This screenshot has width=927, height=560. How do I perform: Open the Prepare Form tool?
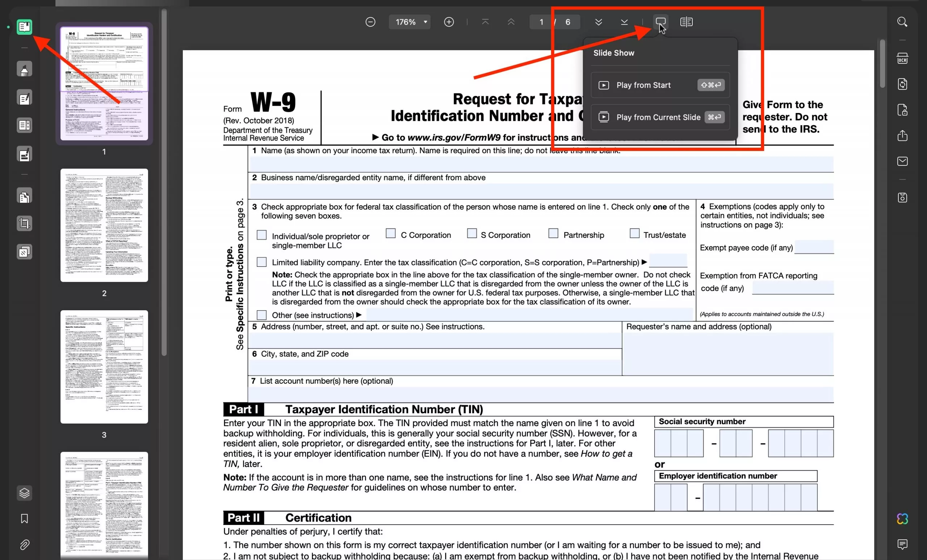(x=25, y=125)
